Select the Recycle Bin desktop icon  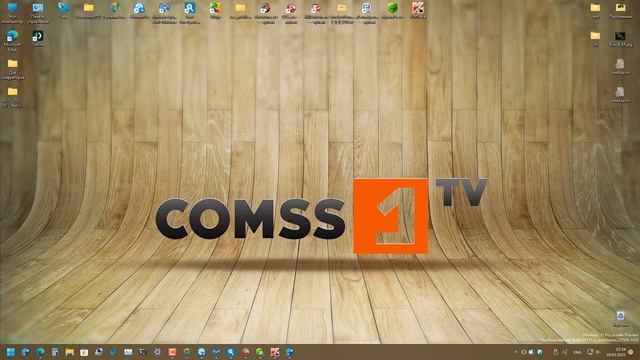[620, 316]
